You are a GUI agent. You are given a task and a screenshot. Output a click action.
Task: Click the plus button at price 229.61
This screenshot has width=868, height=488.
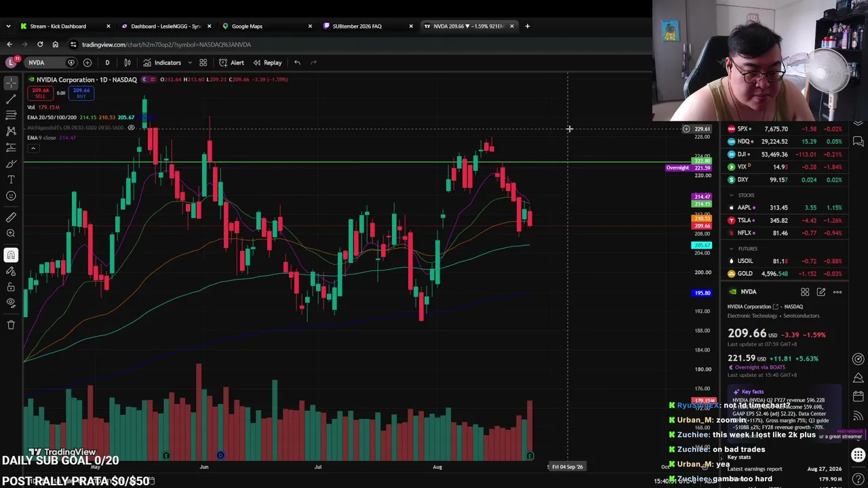click(686, 129)
